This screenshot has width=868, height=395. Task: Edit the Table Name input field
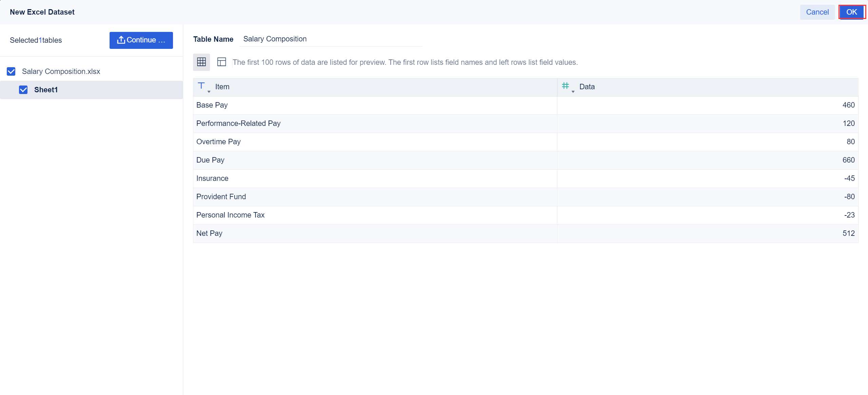[331, 39]
